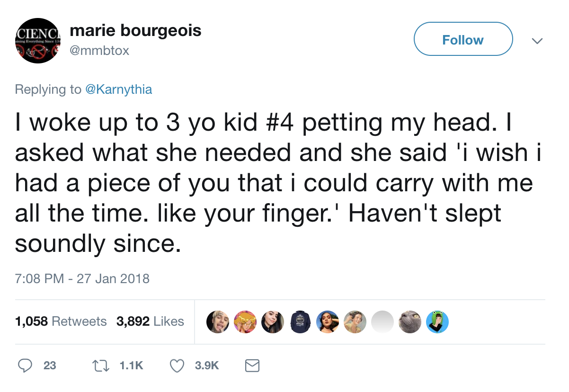The height and width of the screenshot is (392, 569).
Task: Click the blank gray liker avatar
Action: [382, 322]
